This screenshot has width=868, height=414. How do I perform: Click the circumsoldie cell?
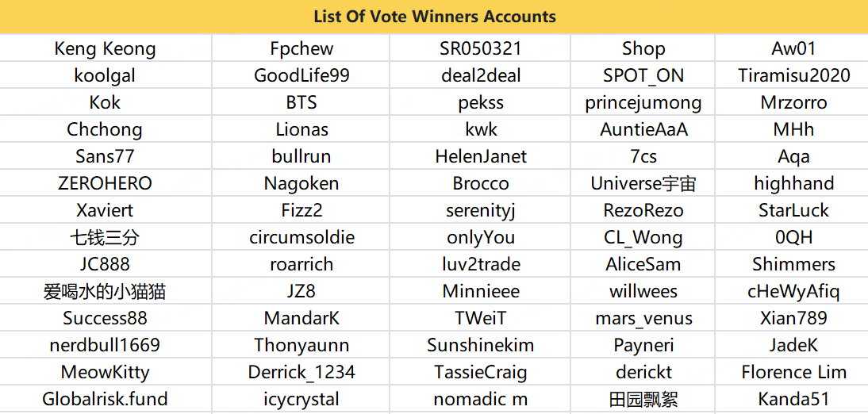tap(301, 237)
